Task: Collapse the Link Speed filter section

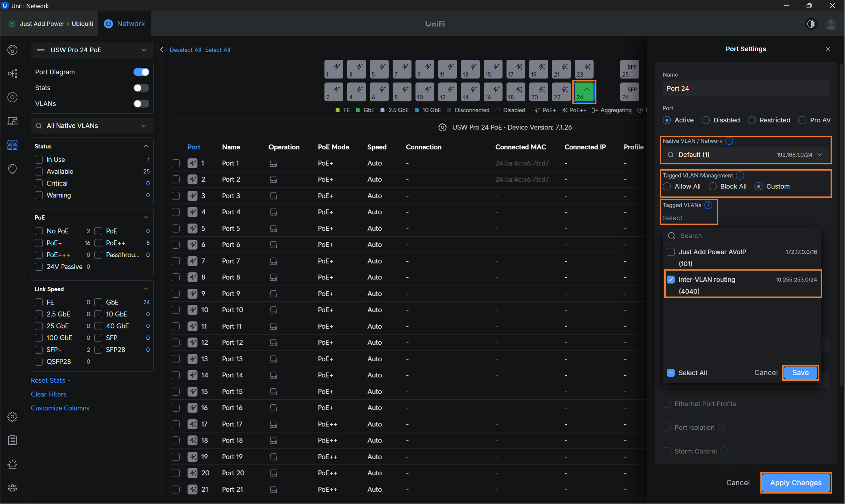Action: [x=146, y=289]
